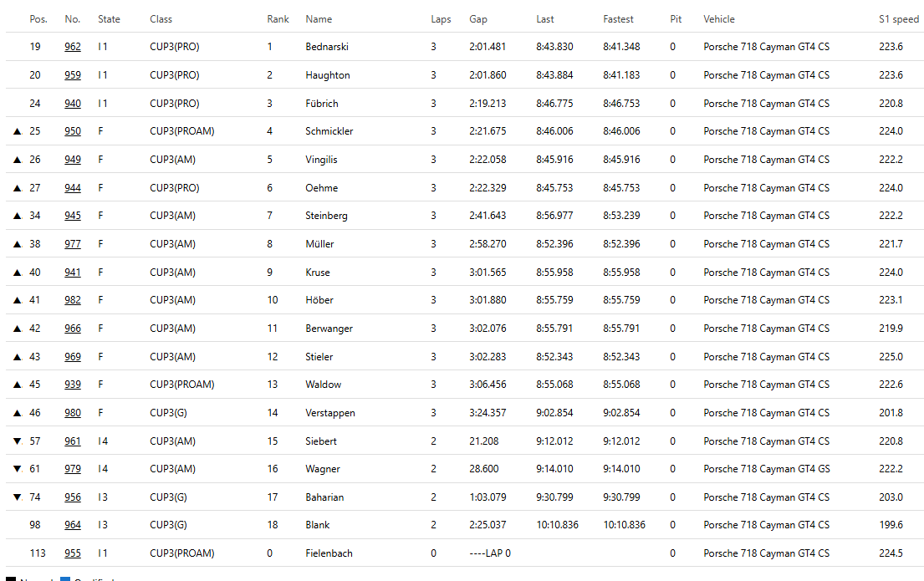Click the Gap column header
The image size is (924, 581).
click(x=478, y=19)
